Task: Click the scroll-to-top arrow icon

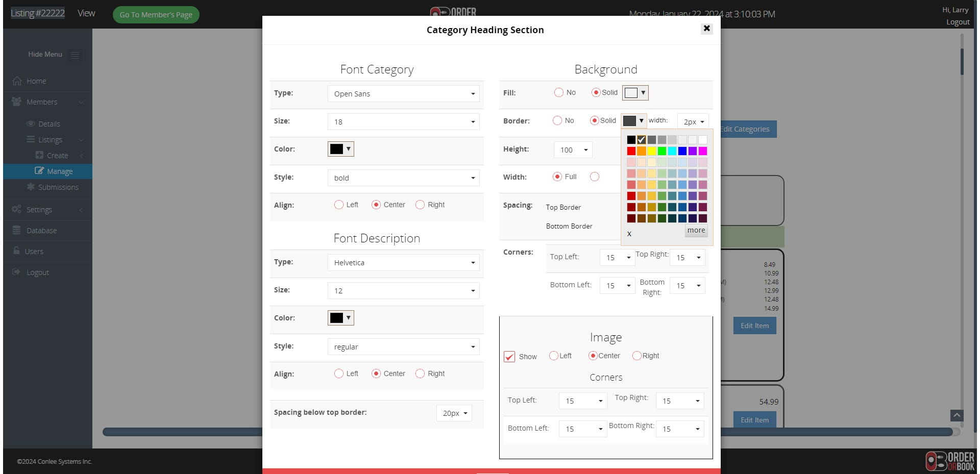Action: (x=957, y=415)
